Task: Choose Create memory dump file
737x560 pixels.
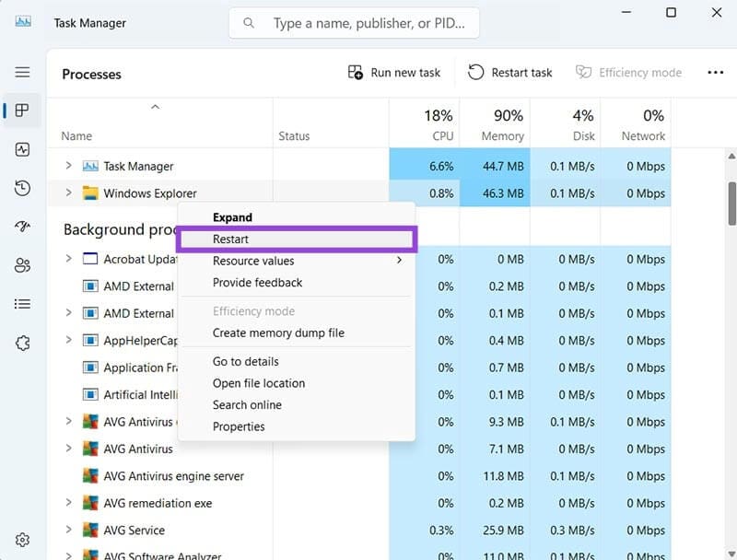Action: tap(297, 332)
